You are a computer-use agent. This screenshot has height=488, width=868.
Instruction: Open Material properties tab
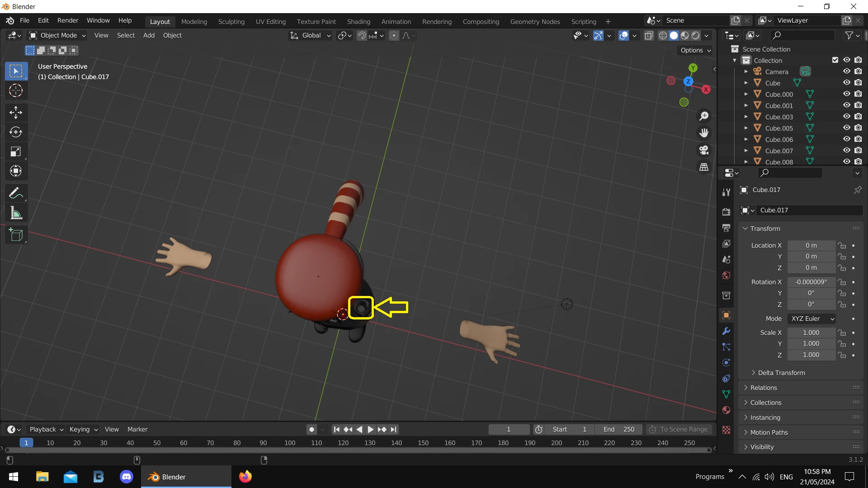click(x=726, y=410)
